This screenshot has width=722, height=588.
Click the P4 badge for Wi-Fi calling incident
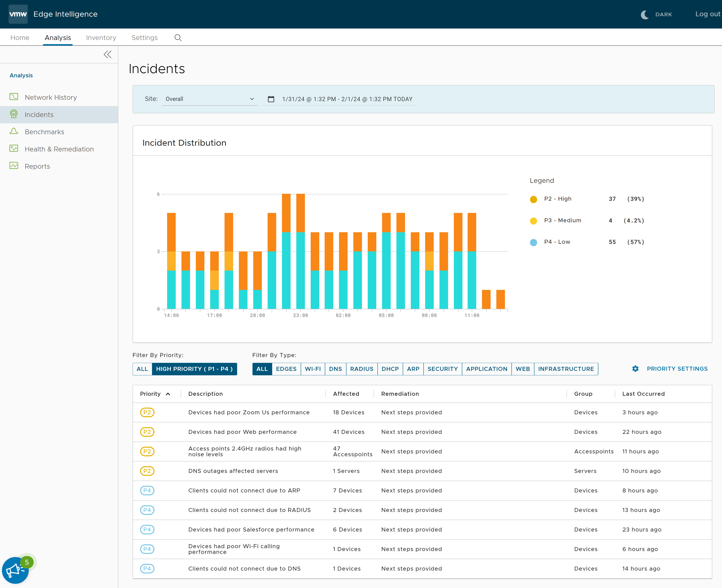point(147,549)
